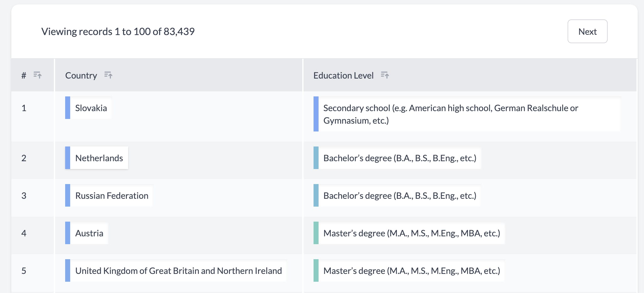Click Bachelor's degree value in row 2
The height and width of the screenshot is (293, 644).
pos(400,158)
